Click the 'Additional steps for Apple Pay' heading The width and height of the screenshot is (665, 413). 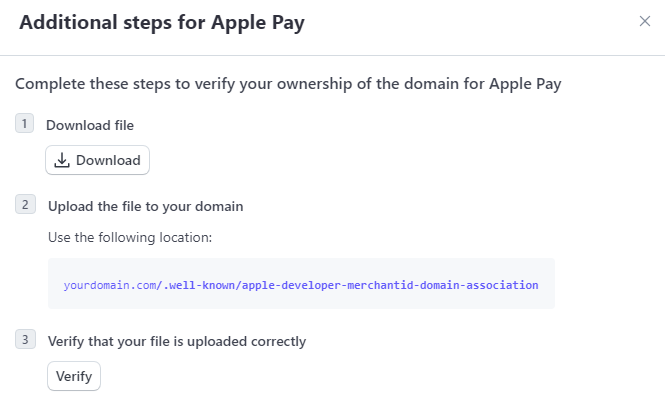tap(162, 23)
